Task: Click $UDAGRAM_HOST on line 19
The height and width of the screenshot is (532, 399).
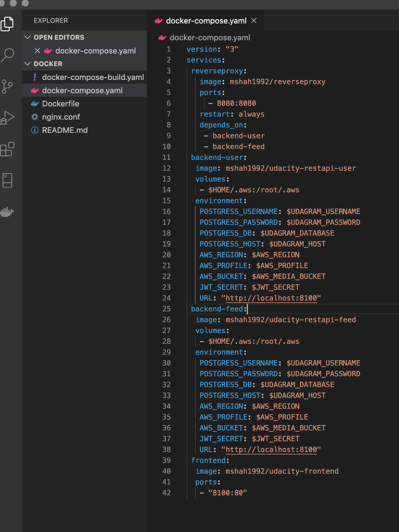Action: (x=297, y=244)
